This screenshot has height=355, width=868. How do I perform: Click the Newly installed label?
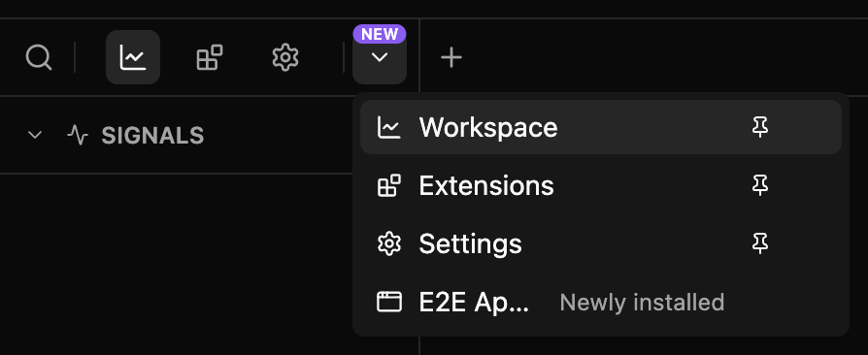pyautogui.click(x=642, y=303)
